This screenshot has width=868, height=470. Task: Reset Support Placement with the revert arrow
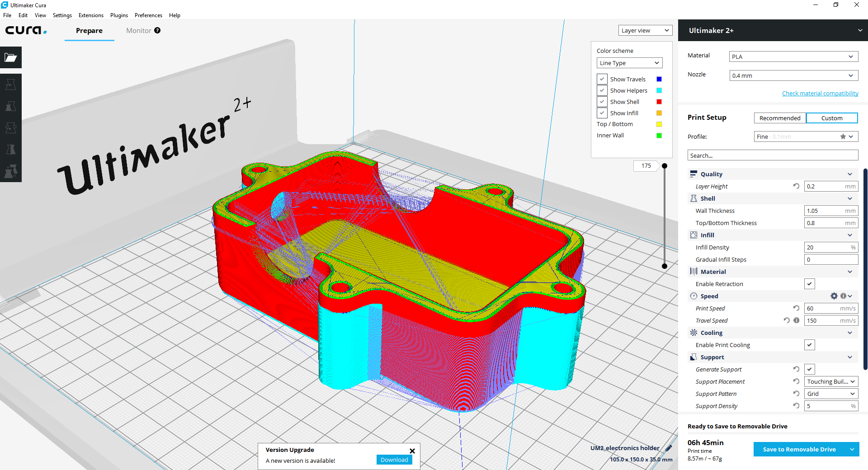(x=796, y=381)
